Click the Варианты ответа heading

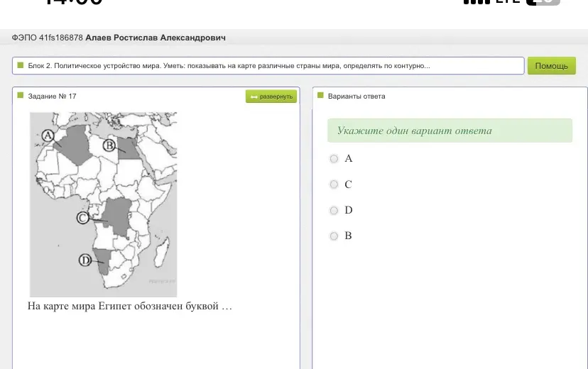coord(356,97)
